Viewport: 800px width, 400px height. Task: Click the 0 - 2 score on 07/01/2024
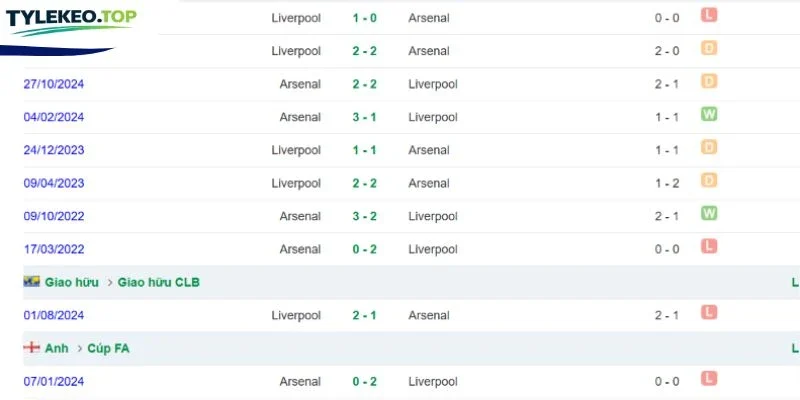pyautogui.click(x=364, y=381)
